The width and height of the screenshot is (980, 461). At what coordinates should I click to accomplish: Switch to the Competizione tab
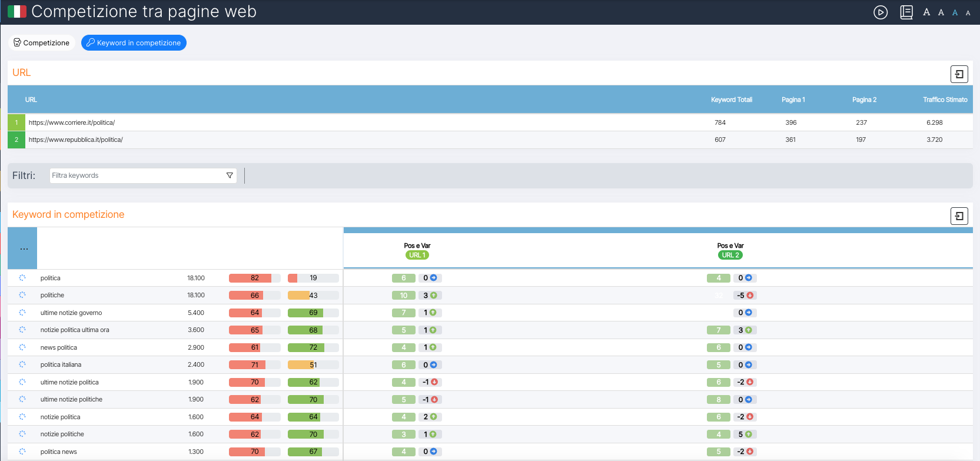41,43
